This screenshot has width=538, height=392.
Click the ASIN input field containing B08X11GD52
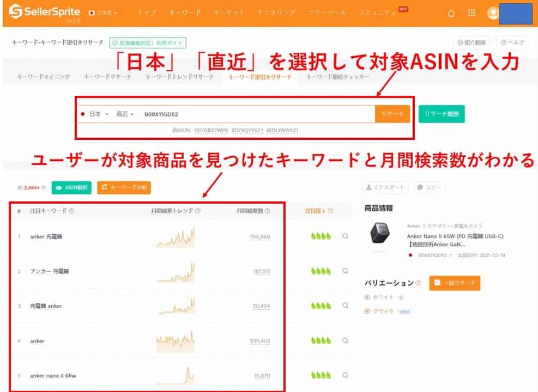[x=257, y=114]
